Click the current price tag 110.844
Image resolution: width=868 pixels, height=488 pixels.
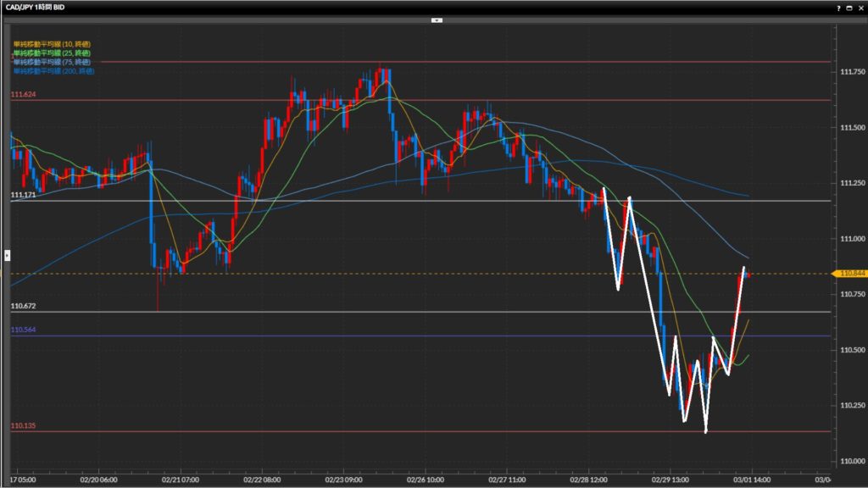[850, 274]
